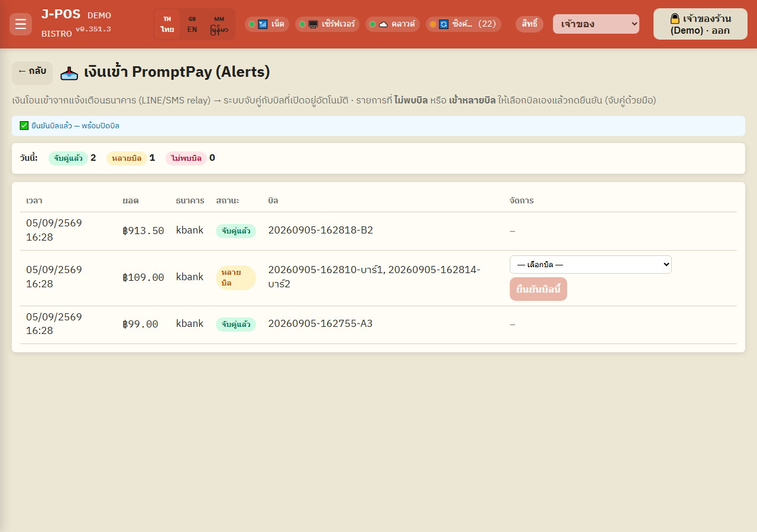Click the ยืนยันบิลนี้ confirm button

pos(538,289)
